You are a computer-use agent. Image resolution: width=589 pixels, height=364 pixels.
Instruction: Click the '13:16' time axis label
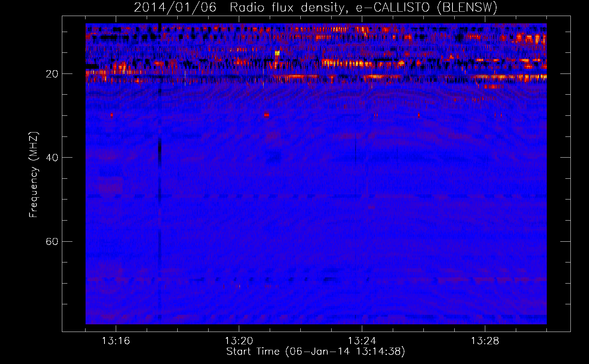(x=116, y=341)
